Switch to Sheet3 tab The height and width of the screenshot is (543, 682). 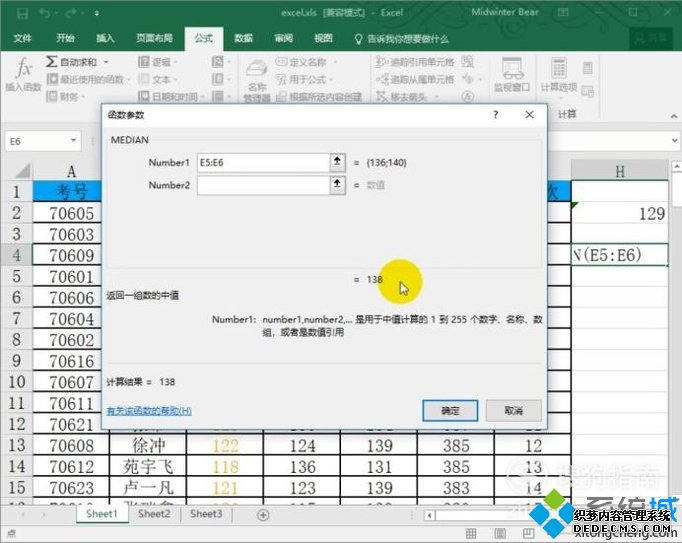[206, 514]
